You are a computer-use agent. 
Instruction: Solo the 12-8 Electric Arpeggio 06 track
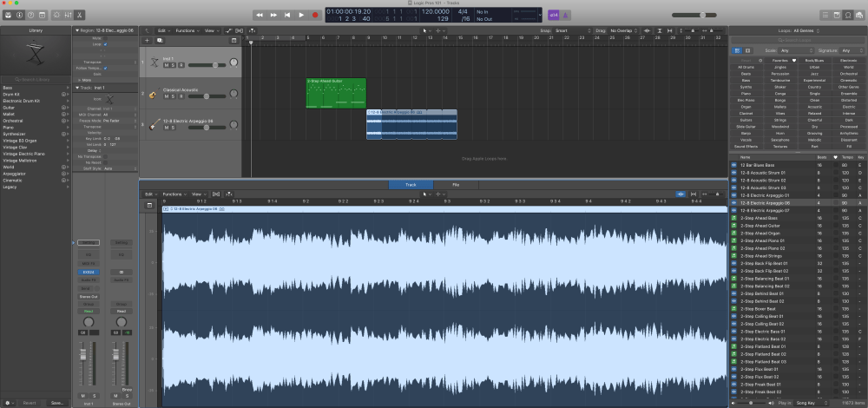coord(174,128)
